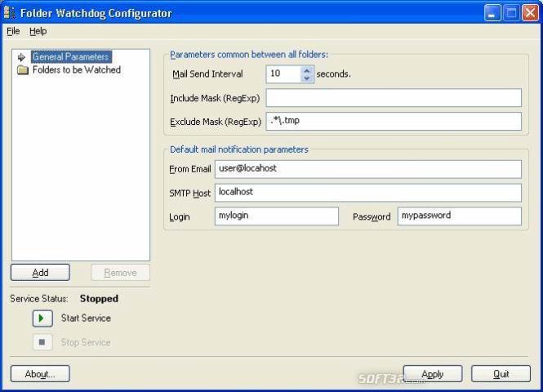
Task: Click the From Email field
Action: click(368, 169)
